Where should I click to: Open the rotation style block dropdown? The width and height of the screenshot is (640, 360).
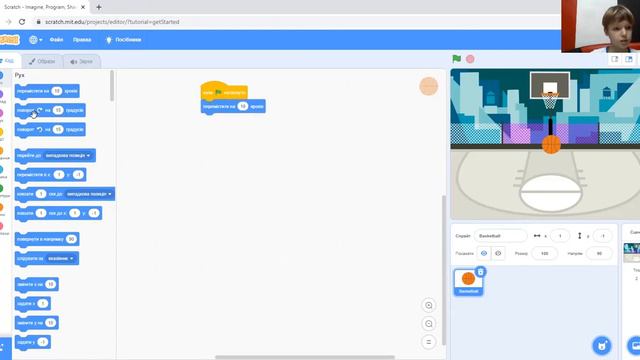[x=60, y=258]
